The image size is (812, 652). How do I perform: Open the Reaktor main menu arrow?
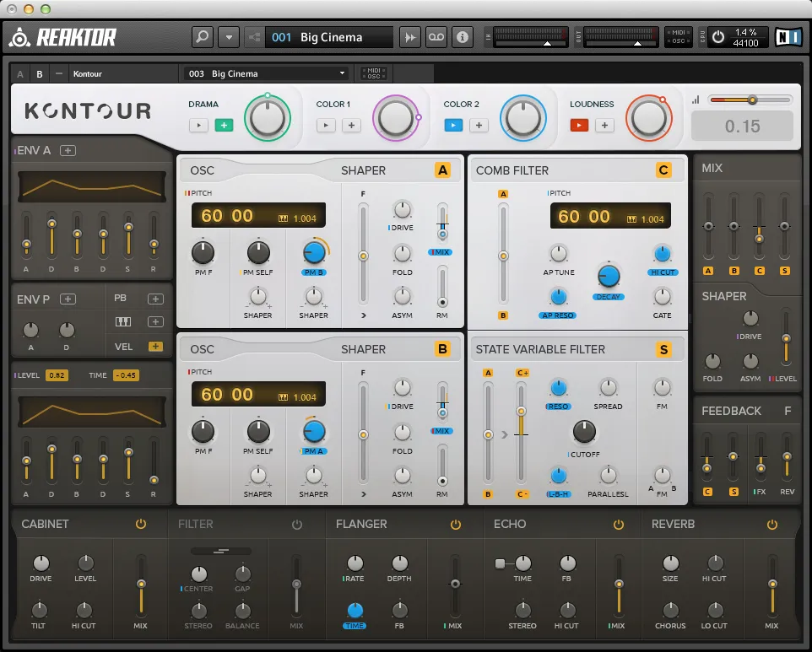tap(229, 37)
